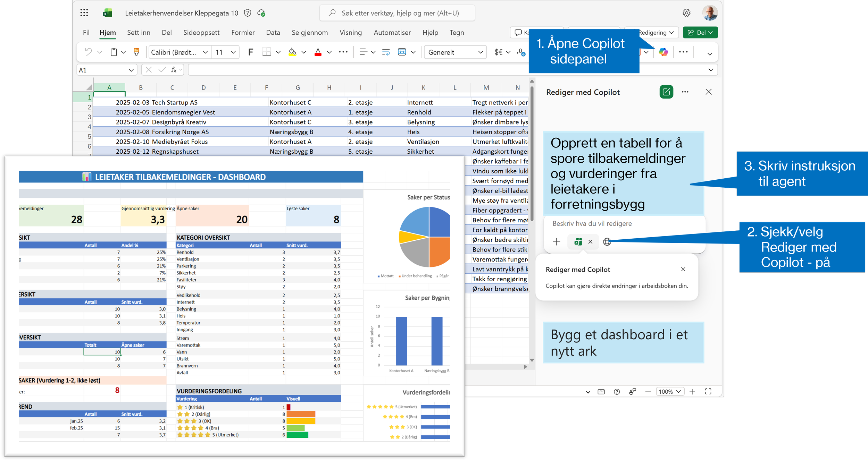868x461 pixels.
Task: Remove the Excel edit mode chip
Action: (590, 242)
